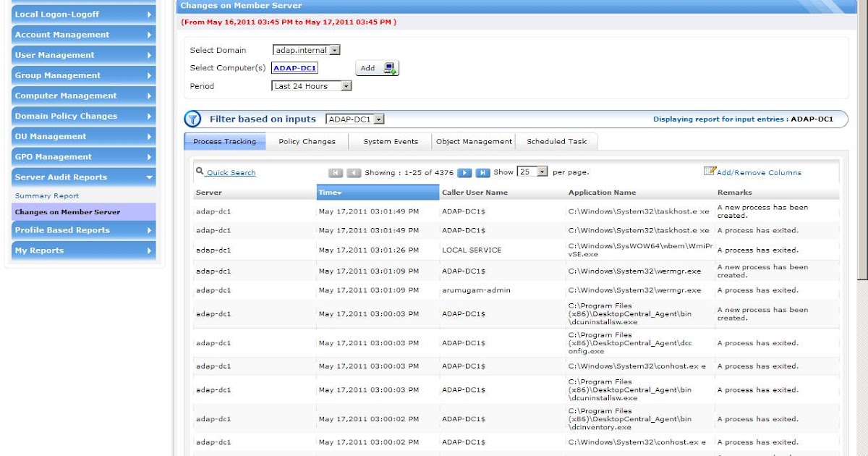
Task: Click the first page navigation icon
Action: pos(334,172)
